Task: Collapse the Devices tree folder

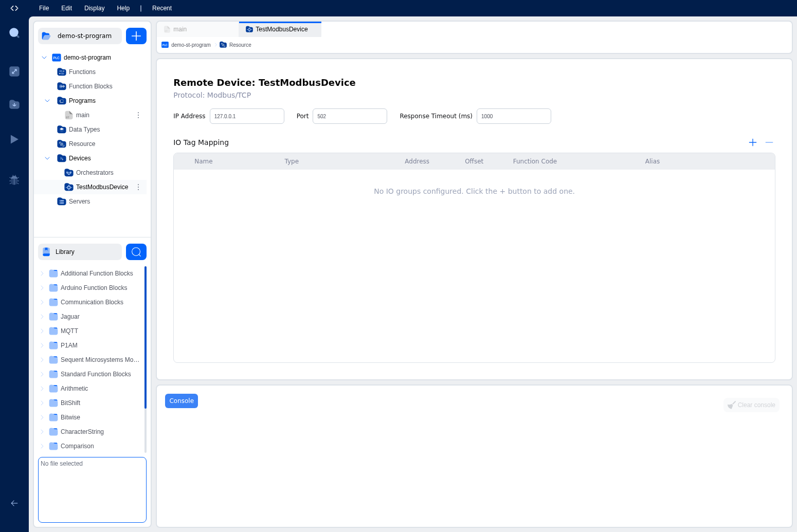Action: pyautogui.click(x=47, y=158)
